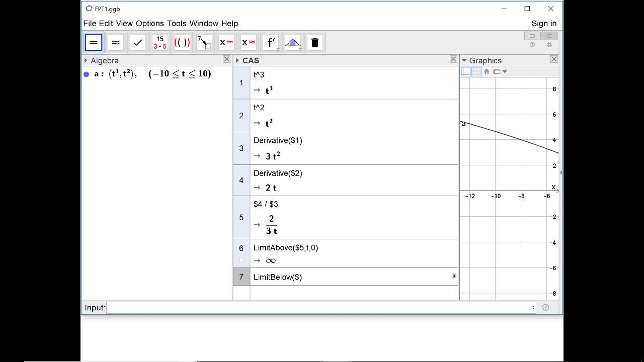Select the Derivative f' tool
The width and height of the screenshot is (644, 362).
(x=271, y=43)
